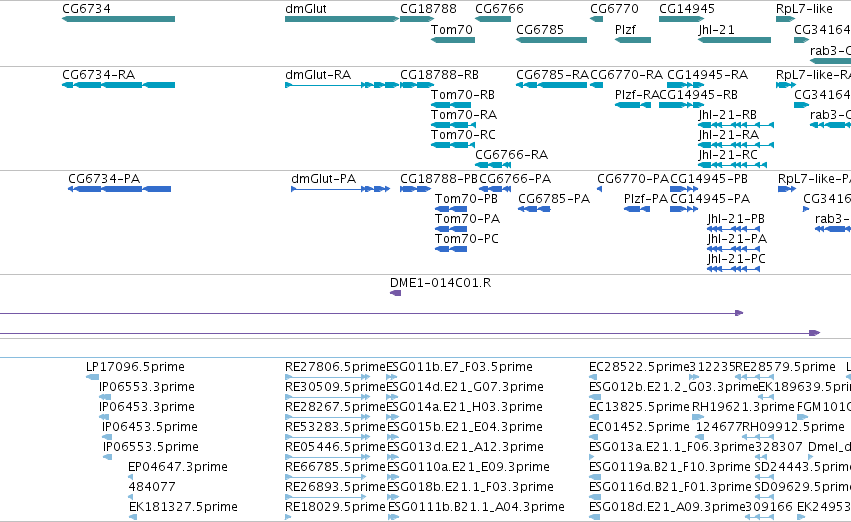This screenshot has height=522, width=851.
Task: Select the EC28522.5prime EST
Action: click(593, 377)
